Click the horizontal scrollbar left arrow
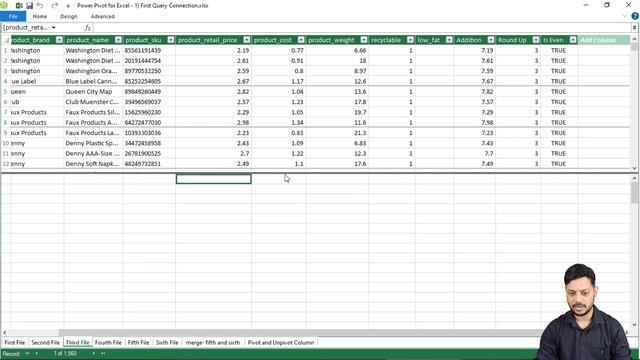Viewport: 640px width, 360px height. pyautogui.click(x=4, y=333)
